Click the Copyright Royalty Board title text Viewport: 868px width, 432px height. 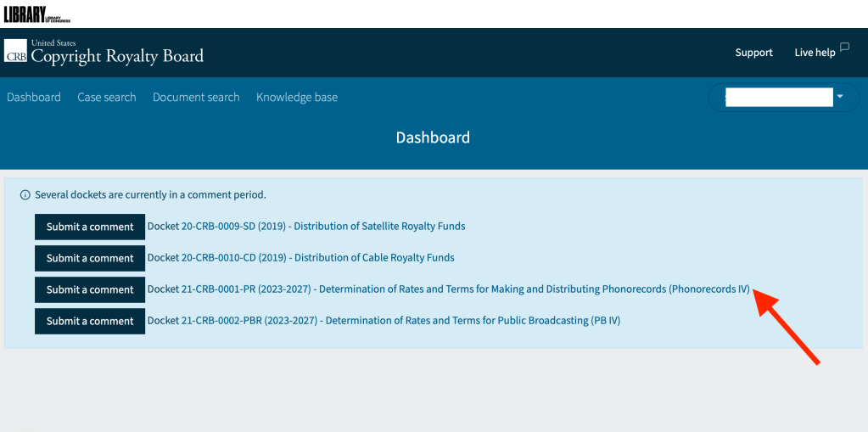117,57
